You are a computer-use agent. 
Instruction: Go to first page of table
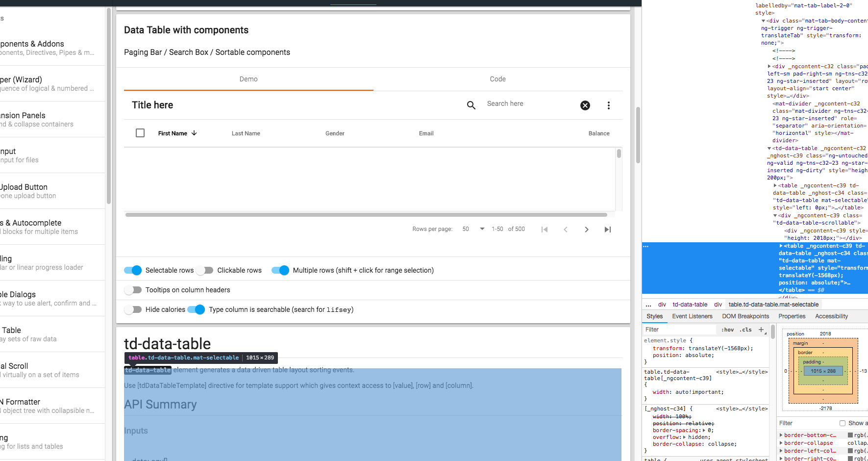tap(545, 230)
